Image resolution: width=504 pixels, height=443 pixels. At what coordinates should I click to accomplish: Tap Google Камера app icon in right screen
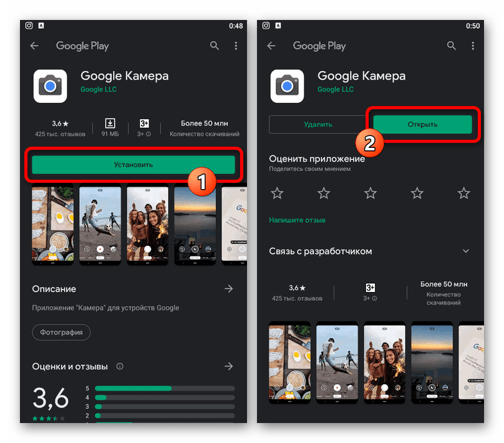tap(287, 86)
